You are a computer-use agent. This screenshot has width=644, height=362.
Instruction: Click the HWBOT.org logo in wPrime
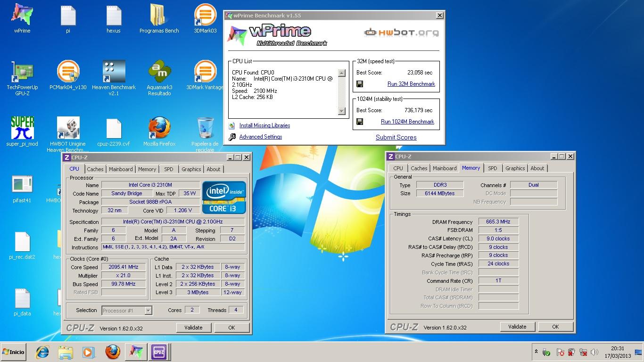pos(402,33)
